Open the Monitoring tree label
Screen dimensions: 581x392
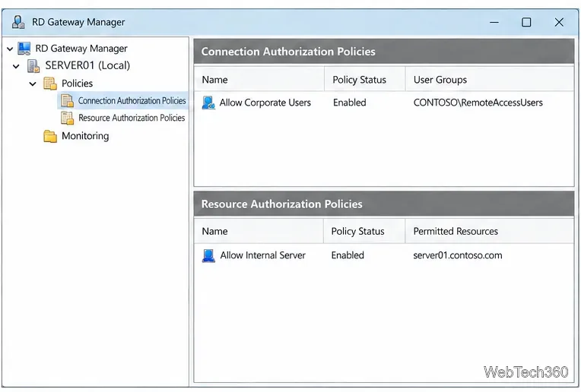85,136
